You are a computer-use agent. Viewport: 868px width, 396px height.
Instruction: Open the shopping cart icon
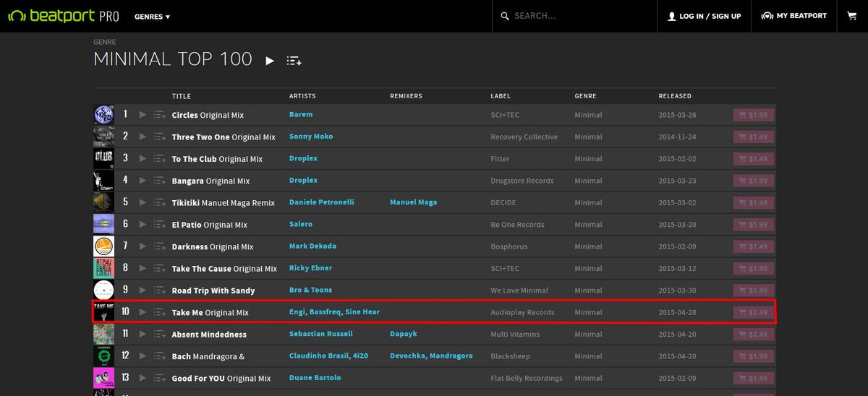[852, 16]
